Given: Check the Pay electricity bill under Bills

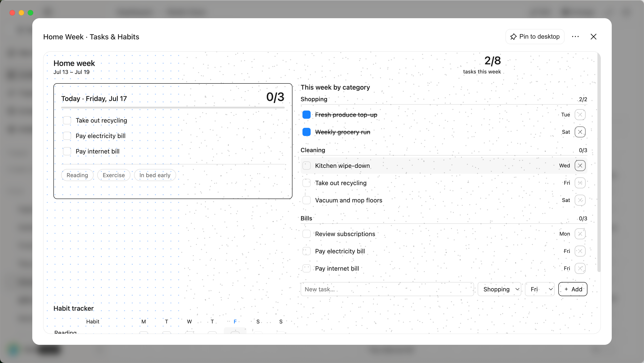Looking at the screenshot, I should (x=307, y=251).
